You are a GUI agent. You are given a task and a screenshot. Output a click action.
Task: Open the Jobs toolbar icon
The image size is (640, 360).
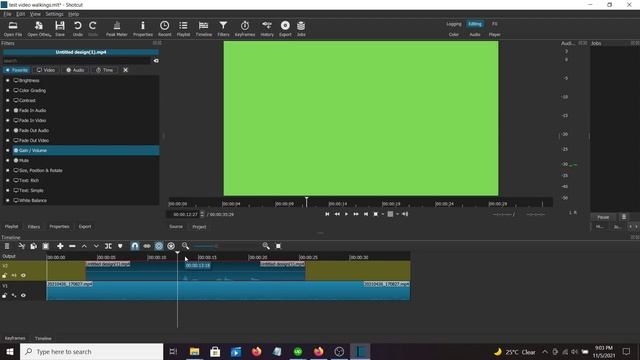click(x=301, y=29)
